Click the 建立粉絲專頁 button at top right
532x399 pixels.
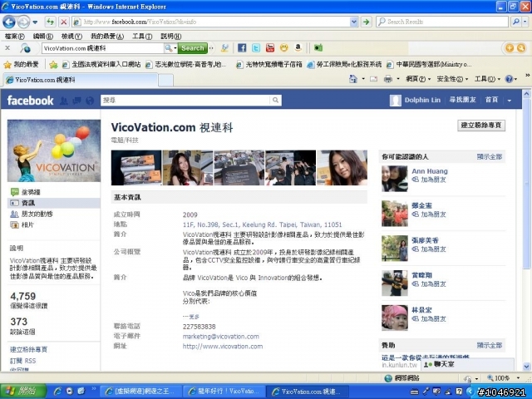pos(481,126)
